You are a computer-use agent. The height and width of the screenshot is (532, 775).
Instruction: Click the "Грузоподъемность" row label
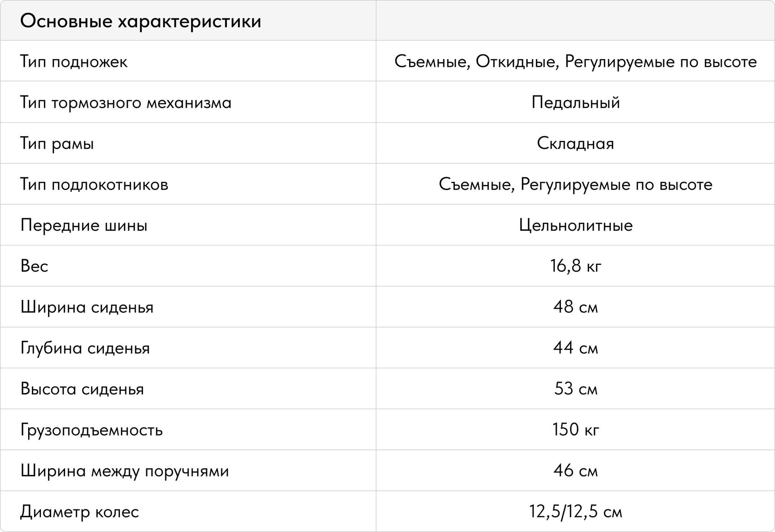(x=91, y=430)
